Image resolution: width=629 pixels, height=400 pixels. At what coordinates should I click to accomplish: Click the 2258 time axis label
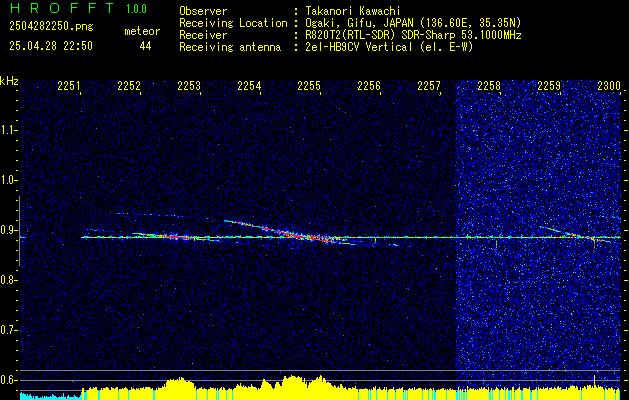click(489, 85)
